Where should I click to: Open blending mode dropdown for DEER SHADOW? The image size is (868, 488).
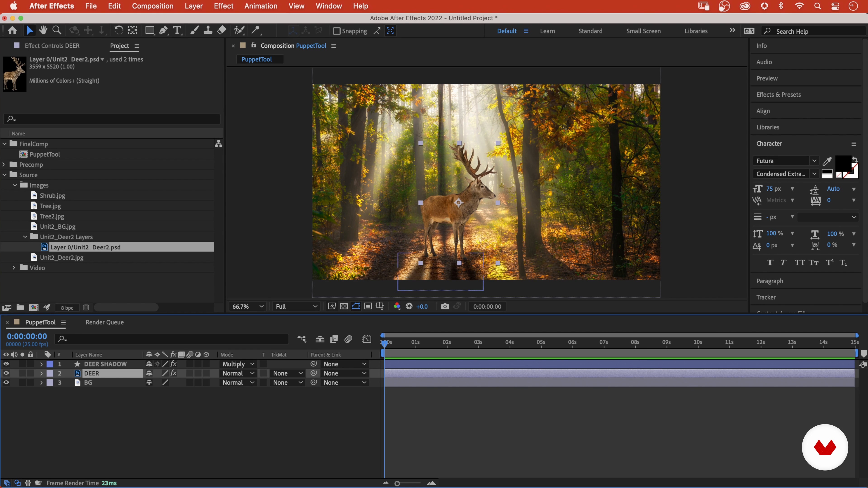[238, 364]
